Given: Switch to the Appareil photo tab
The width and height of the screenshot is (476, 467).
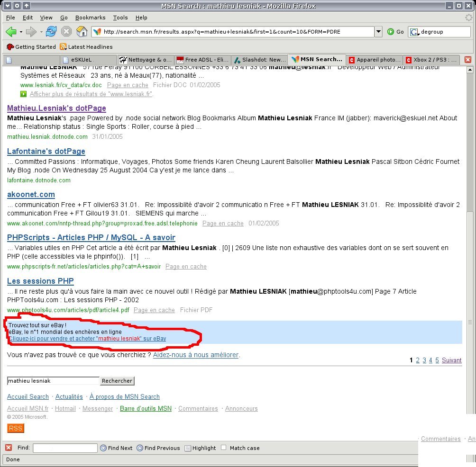Looking at the screenshot, I should pyautogui.click(x=374, y=60).
